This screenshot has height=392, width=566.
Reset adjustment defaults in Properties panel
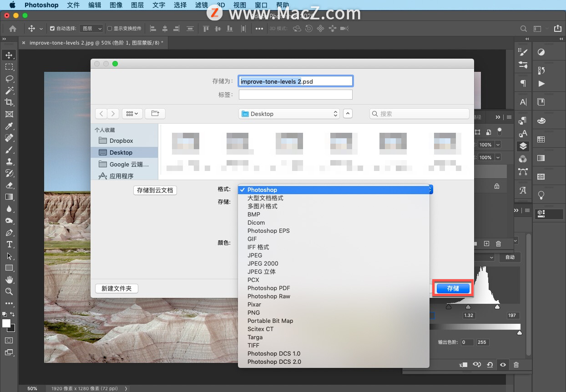[x=490, y=365]
